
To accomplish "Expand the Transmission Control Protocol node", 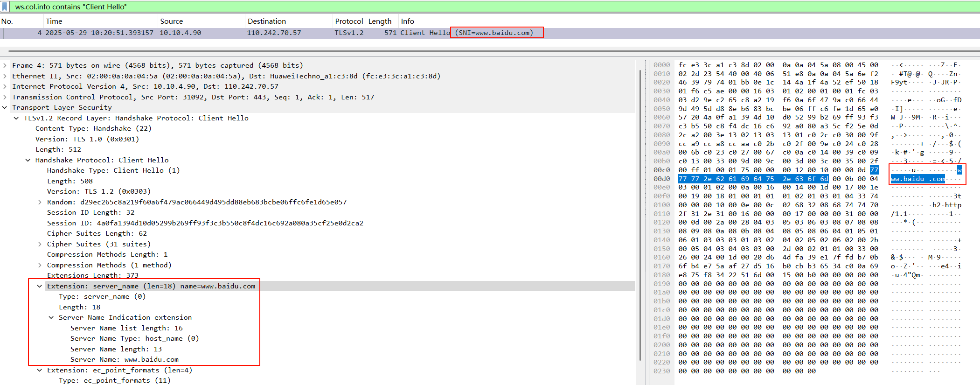I will click(5, 97).
